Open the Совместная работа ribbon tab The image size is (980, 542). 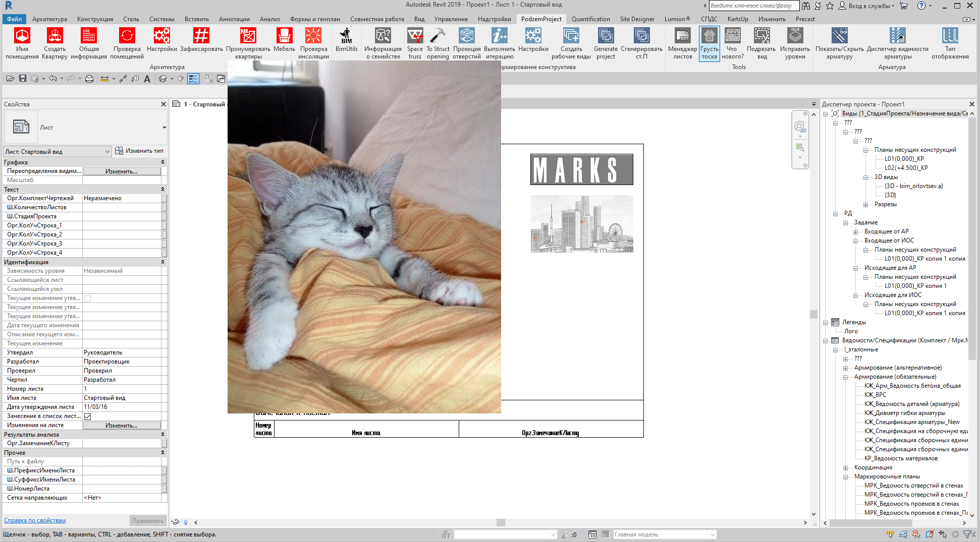[377, 19]
